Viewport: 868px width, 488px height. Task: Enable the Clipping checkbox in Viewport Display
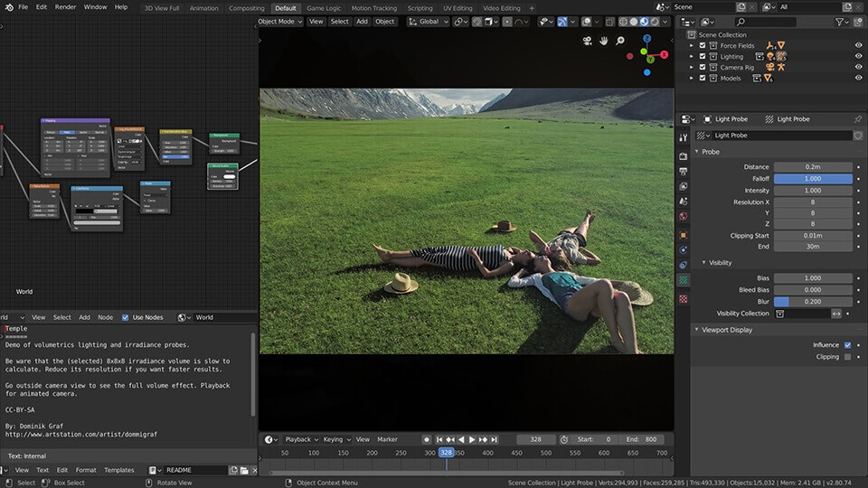point(847,356)
